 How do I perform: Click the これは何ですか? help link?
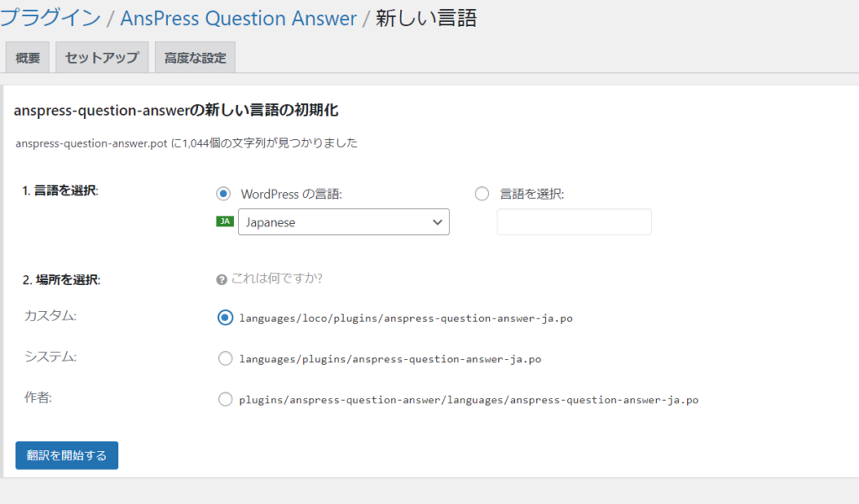pos(277,278)
